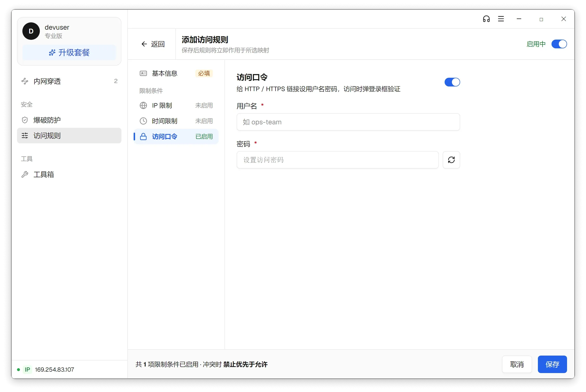Click the back arrow icon

144,44
